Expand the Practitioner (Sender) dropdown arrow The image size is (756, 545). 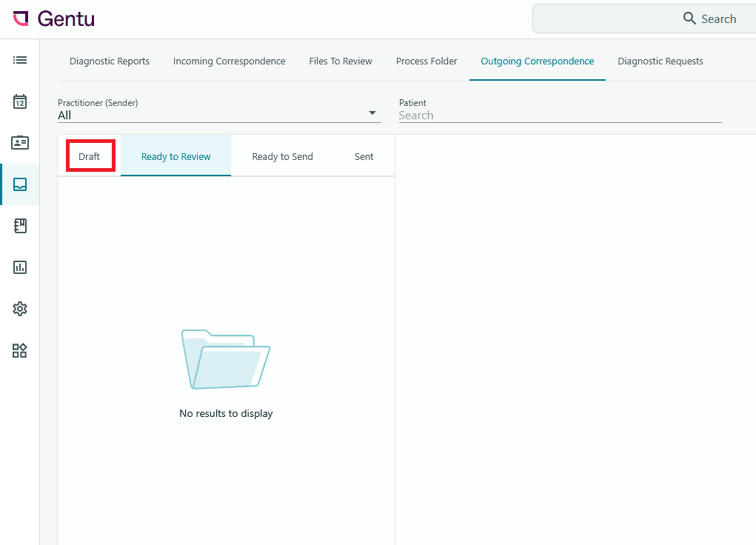(372, 113)
